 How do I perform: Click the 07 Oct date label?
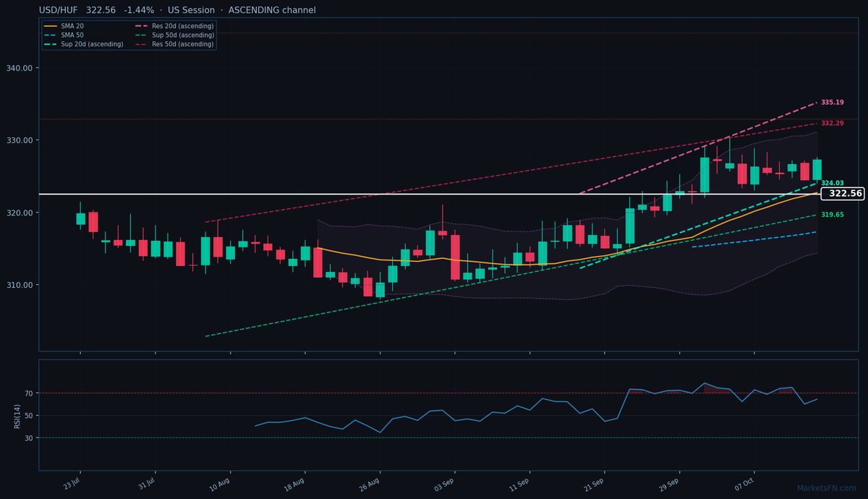(745, 485)
